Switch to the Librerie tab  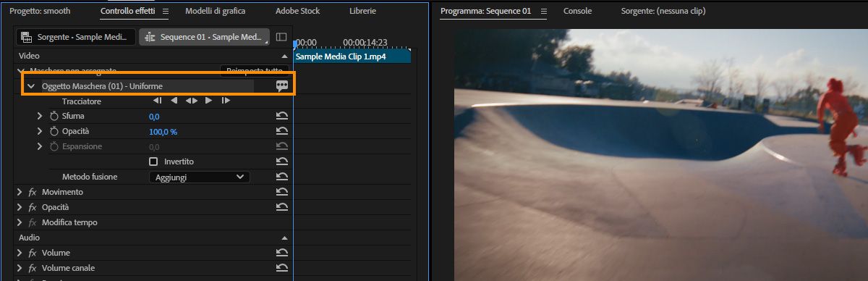click(x=362, y=11)
